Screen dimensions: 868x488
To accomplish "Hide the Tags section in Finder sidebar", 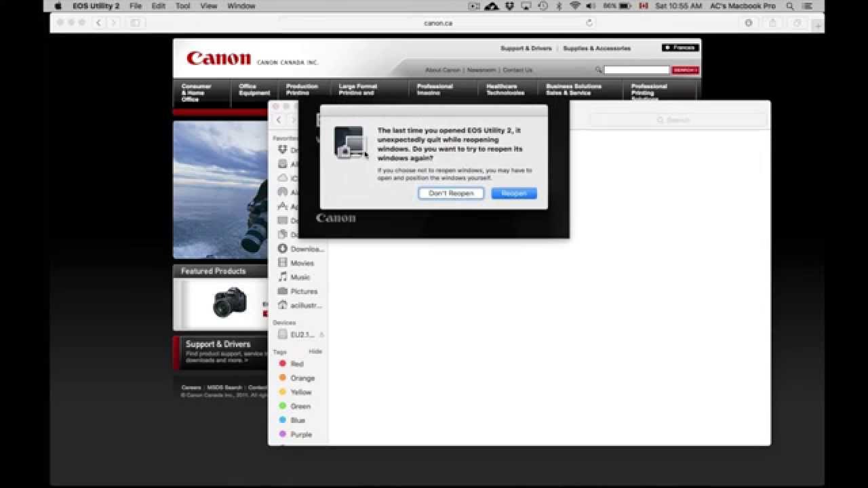I will tap(315, 352).
